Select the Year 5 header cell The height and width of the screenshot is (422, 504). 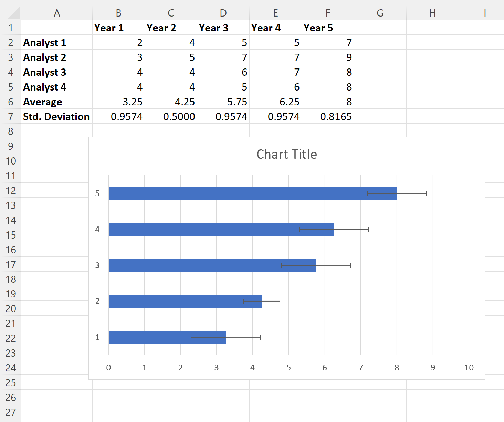click(328, 28)
